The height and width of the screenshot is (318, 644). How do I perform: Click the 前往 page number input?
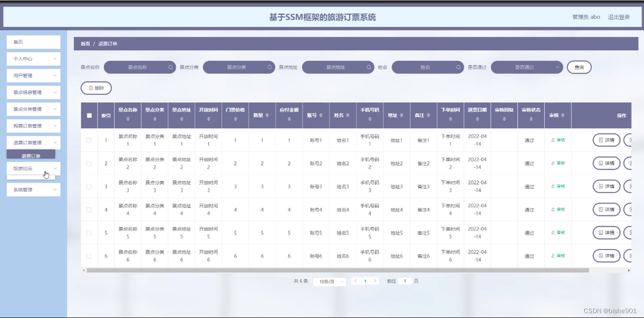[405, 281]
